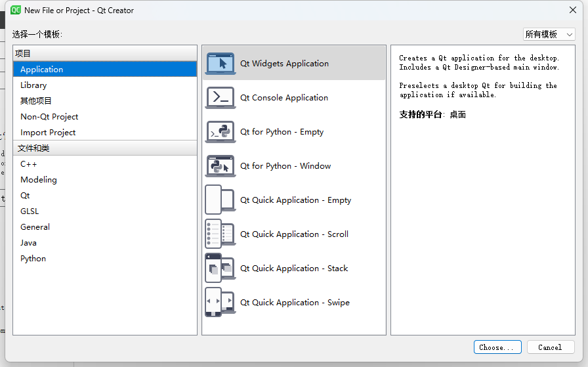Click the 支持的平台: 桌面 description text

click(x=432, y=115)
